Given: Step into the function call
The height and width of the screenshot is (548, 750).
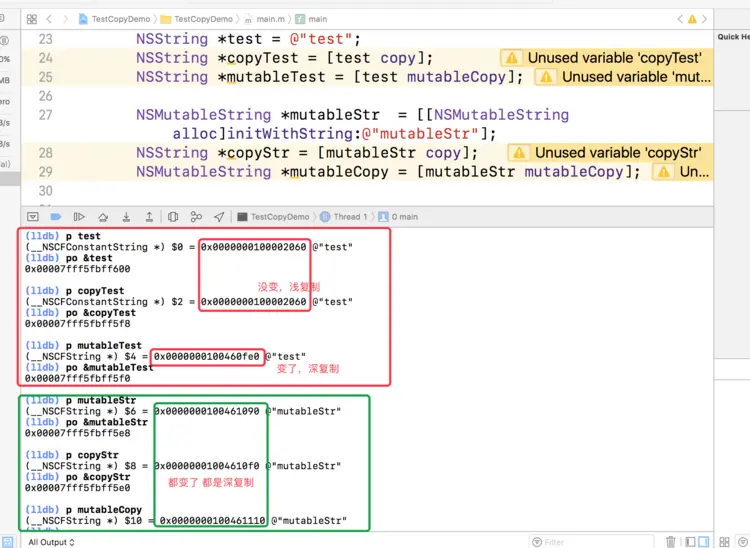Looking at the screenshot, I should [x=126, y=217].
